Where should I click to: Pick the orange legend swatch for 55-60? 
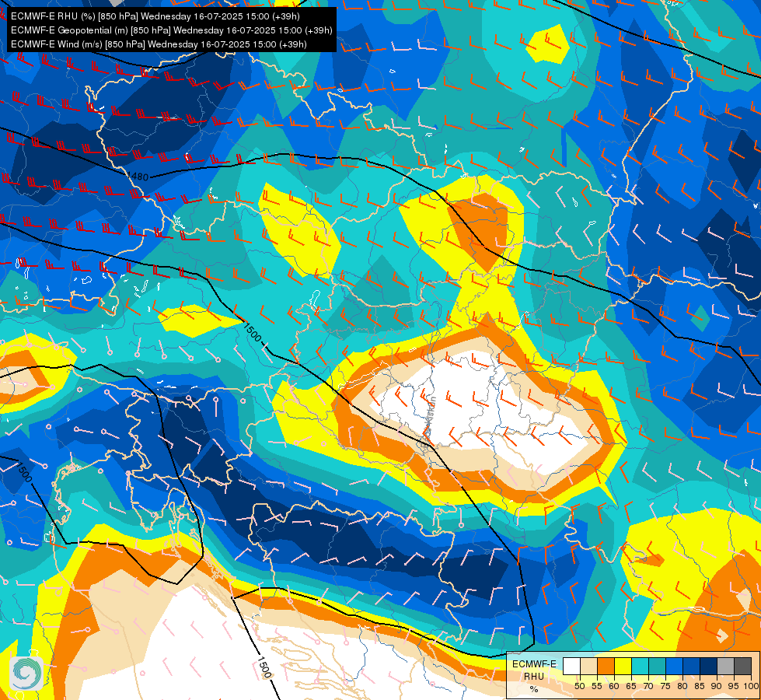coord(606,667)
